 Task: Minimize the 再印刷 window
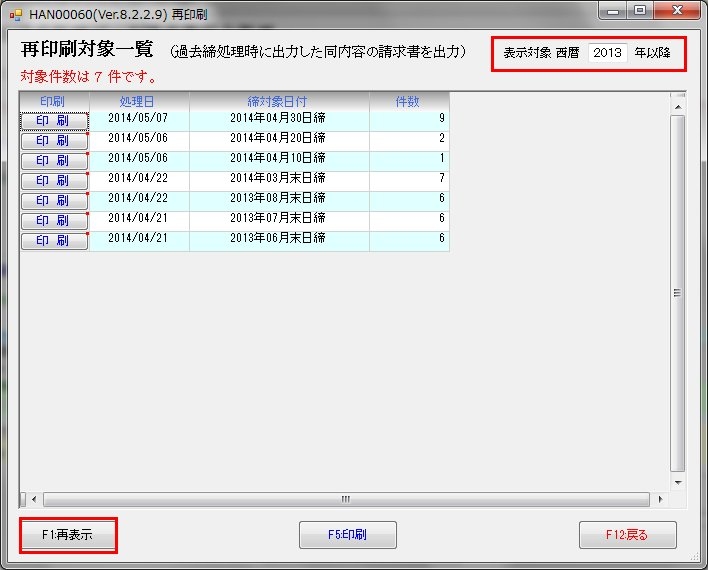pos(613,11)
